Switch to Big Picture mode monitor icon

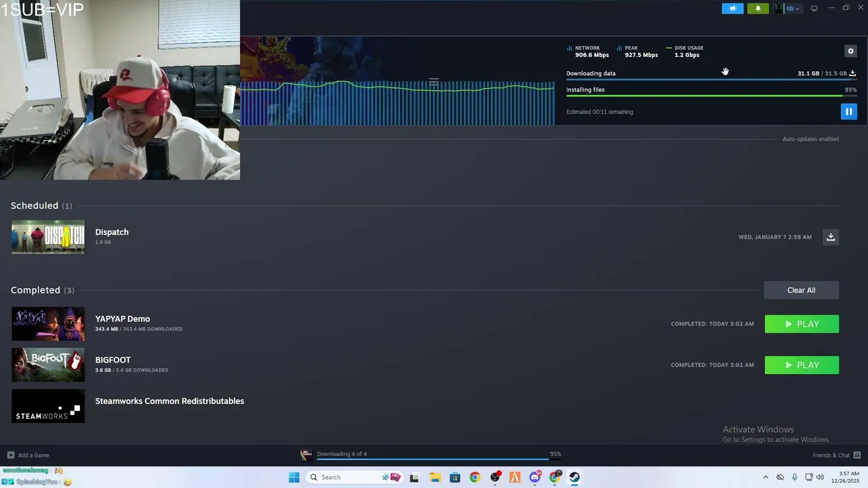tap(814, 8)
